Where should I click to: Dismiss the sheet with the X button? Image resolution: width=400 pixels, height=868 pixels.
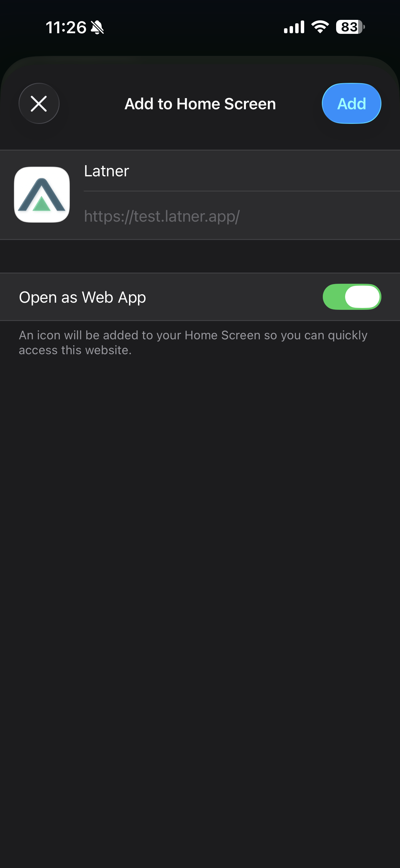pos(39,103)
